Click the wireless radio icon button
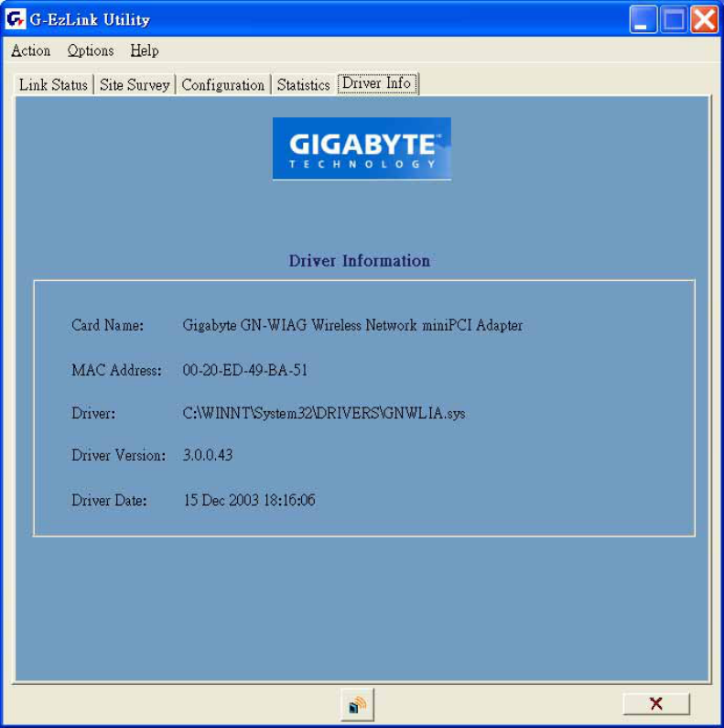This screenshot has width=724, height=728. point(357,705)
